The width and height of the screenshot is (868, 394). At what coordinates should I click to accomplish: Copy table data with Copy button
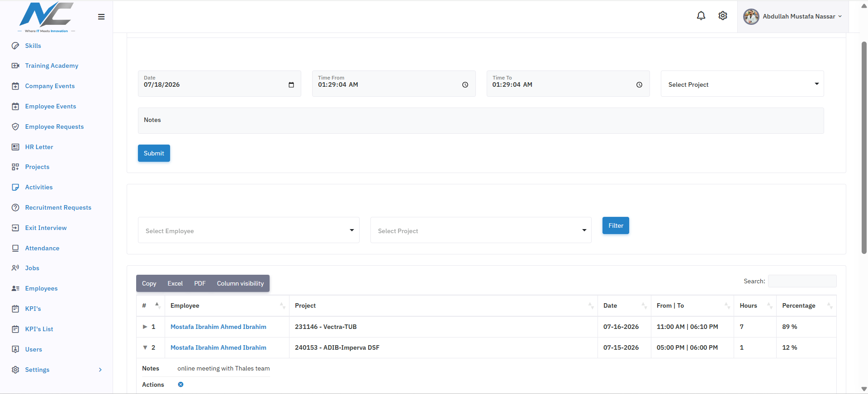[x=149, y=283]
